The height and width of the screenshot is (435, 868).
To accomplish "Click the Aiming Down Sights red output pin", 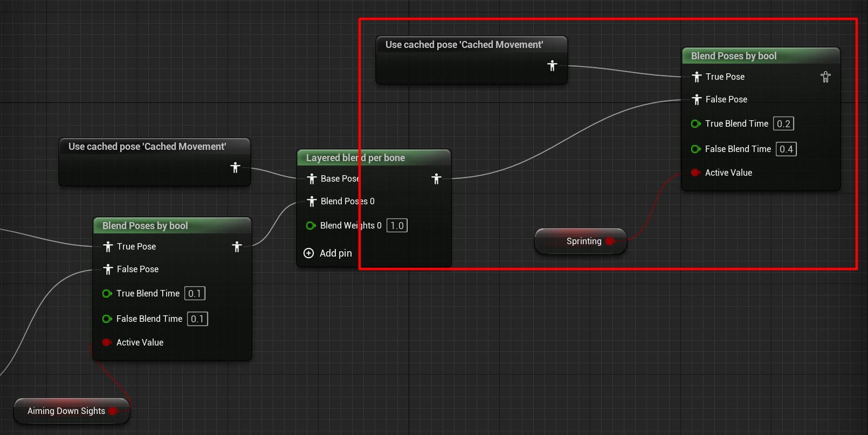I will [113, 411].
